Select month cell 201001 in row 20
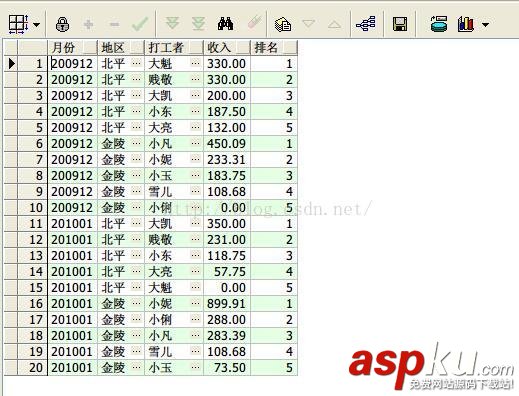 73,367
